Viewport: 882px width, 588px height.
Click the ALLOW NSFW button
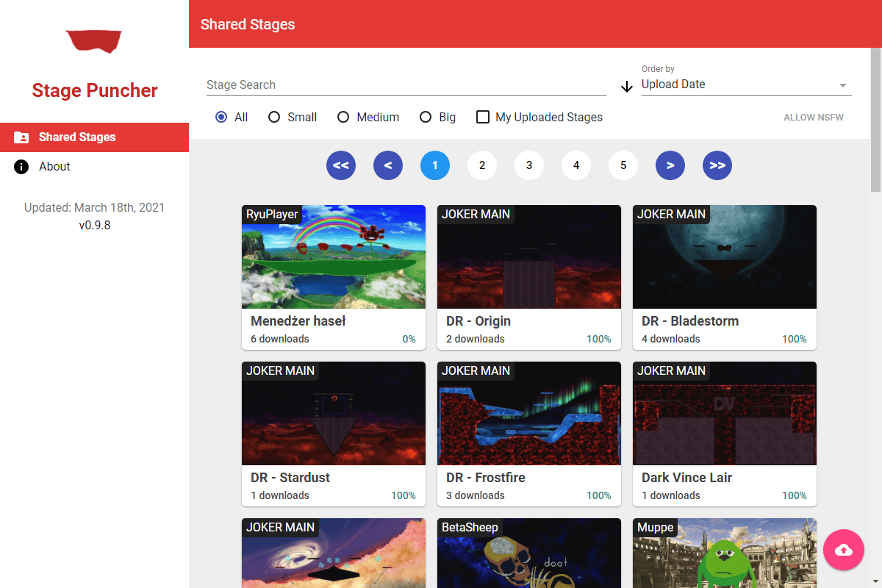[x=814, y=118]
